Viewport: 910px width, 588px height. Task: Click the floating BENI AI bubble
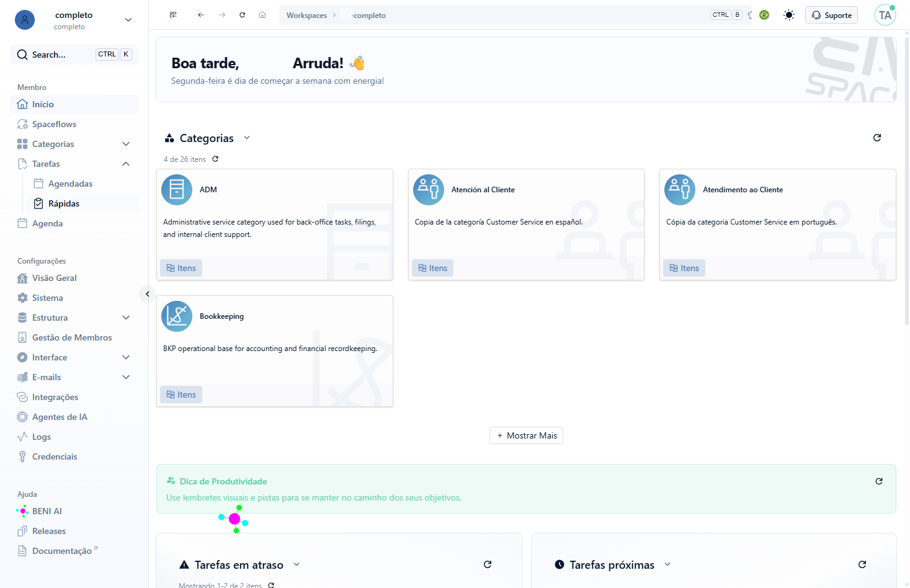(234, 519)
